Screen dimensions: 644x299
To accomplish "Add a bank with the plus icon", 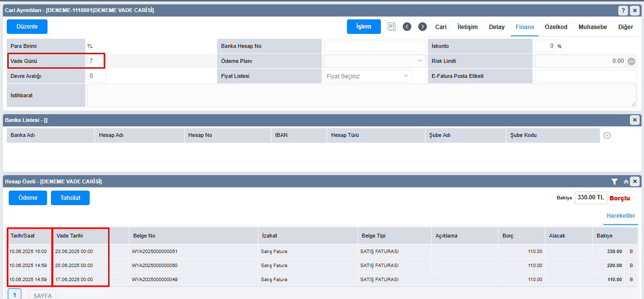I will [607, 135].
